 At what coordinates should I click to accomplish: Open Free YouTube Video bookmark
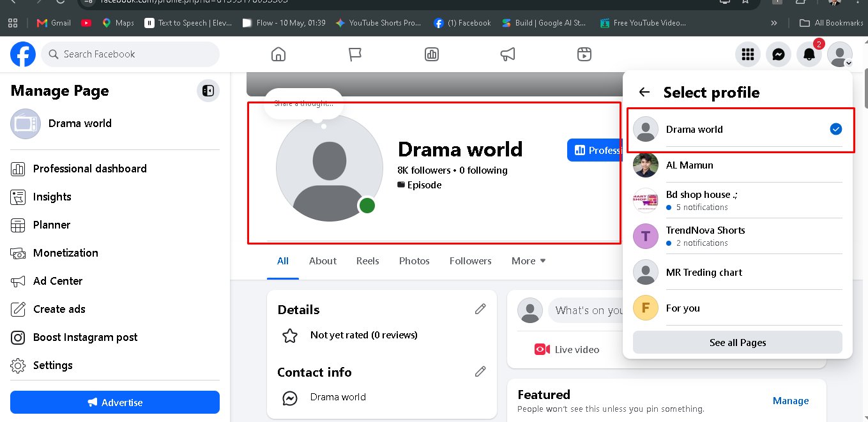pos(643,22)
